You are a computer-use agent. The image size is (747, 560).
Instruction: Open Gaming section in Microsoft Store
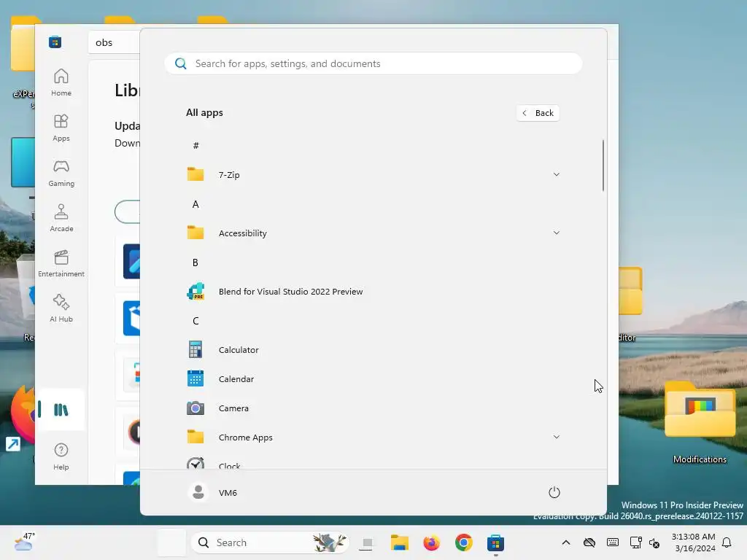(x=61, y=173)
